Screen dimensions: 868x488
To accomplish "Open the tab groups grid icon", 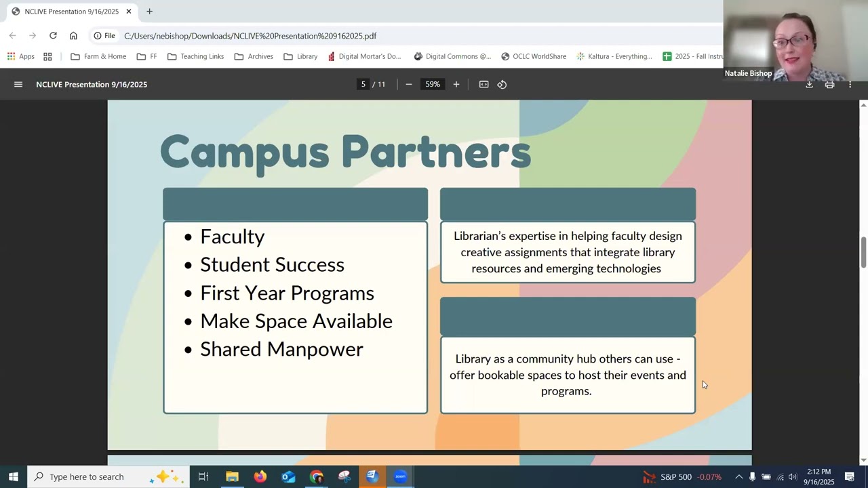I will pos(47,56).
